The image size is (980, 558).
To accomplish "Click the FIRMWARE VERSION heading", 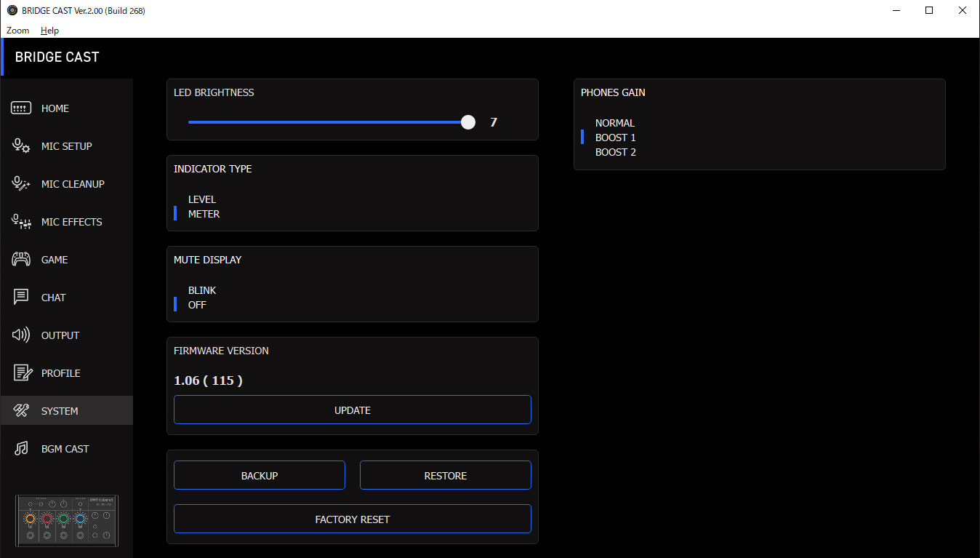I will [221, 351].
